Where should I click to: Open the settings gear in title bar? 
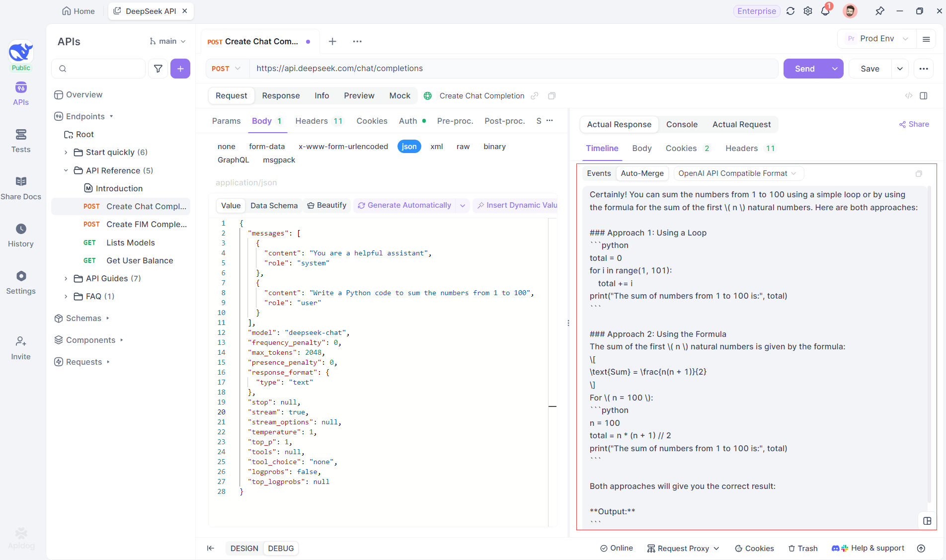point(808,11)
